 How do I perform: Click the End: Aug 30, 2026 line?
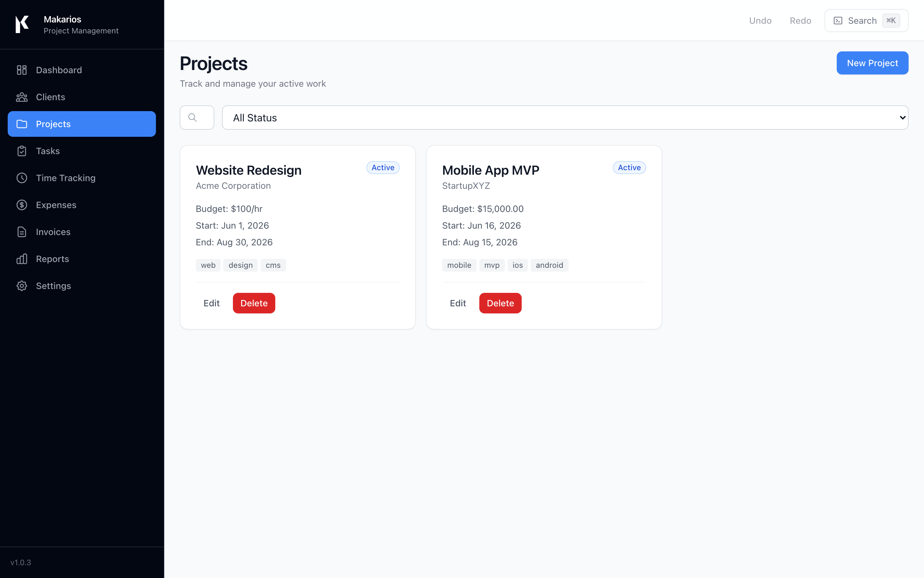234,242
